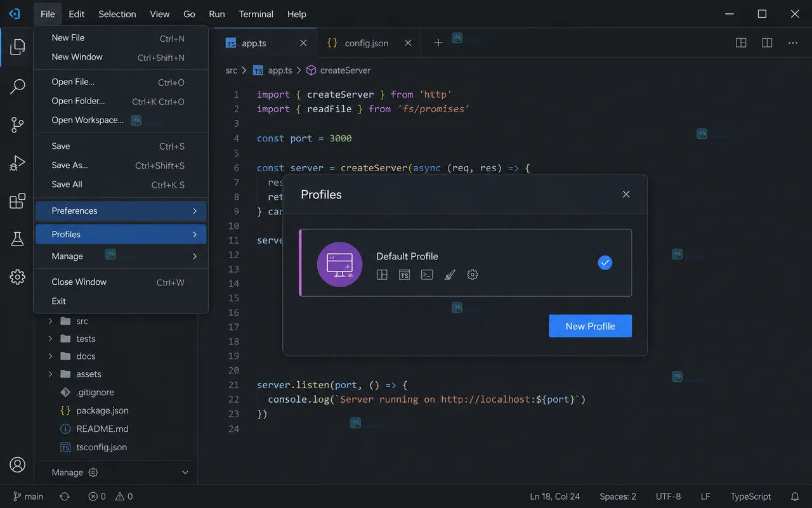Viewport: 812px width, 508px height.
Task: Click the editor layout icon in tab bar
Action: pos(741,43)
